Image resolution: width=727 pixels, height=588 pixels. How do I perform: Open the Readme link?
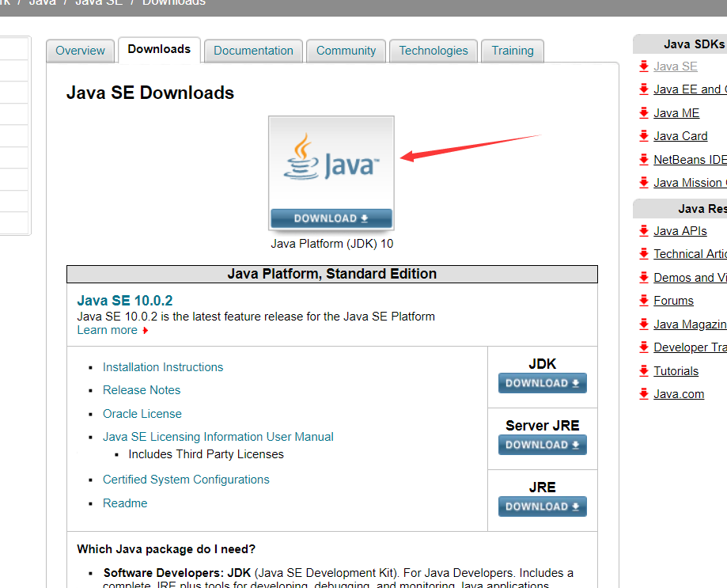click(x=125, y=503)
